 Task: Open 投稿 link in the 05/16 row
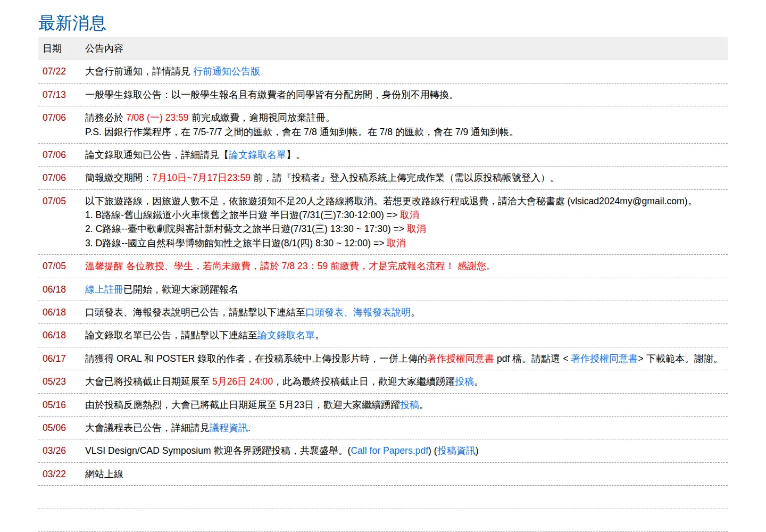[410, 405]
